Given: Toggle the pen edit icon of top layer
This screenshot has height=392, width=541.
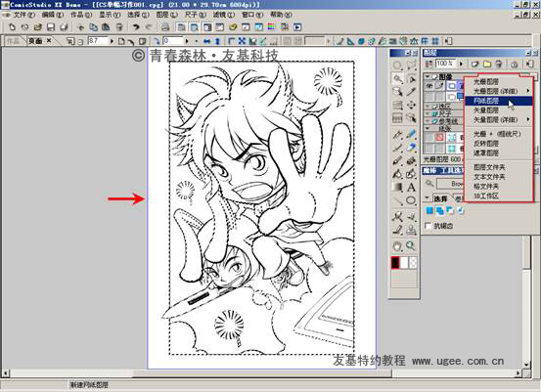Looking at the screenshot, I should (x=439, y=86).
